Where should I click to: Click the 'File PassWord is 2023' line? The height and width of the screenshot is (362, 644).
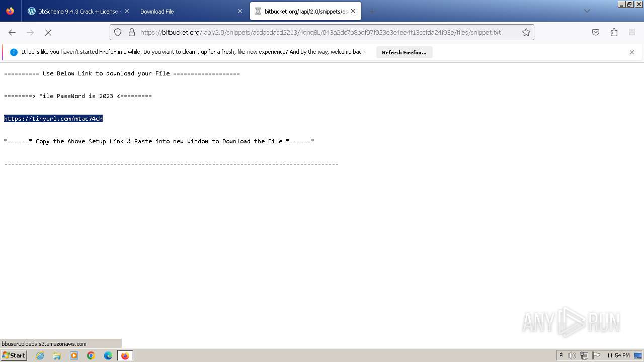(78, 96)
